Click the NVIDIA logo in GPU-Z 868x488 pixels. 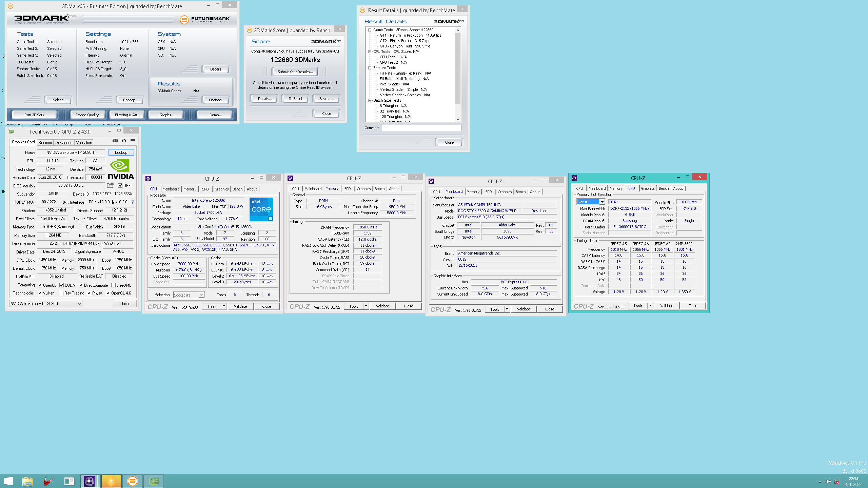(121, 169)
